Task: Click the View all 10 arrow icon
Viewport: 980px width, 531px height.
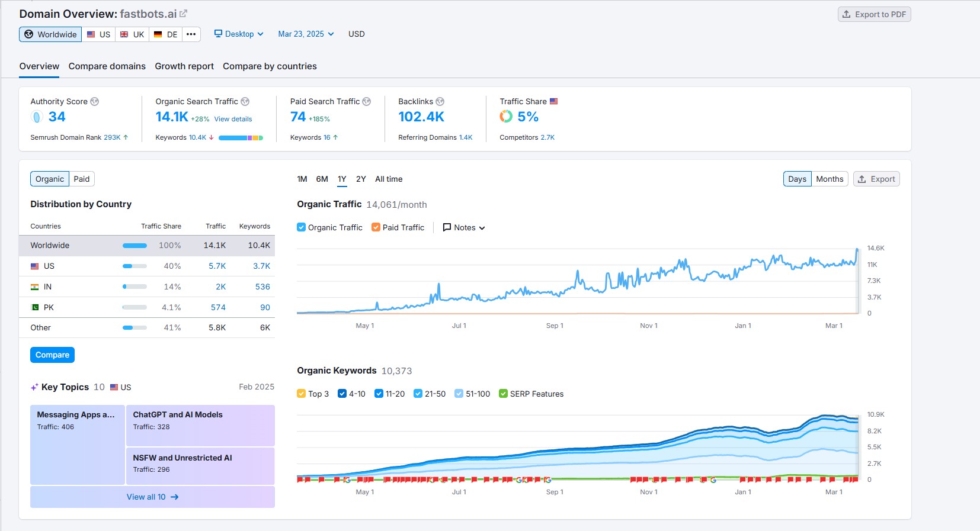Action: (x=175, y=497)
